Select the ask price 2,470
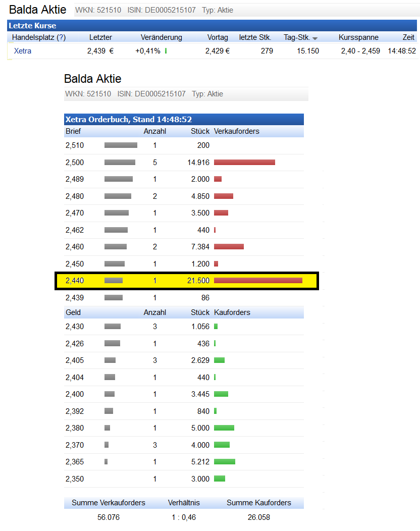The width and height of the screenshot is (420, 531). point(75,213)
